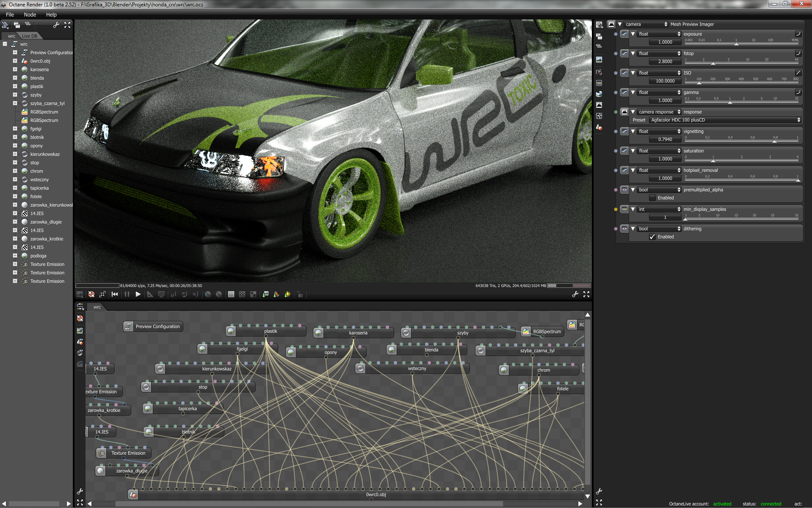Open the exposure float type dropdown
Viewport: 812px width, 508px height.
point(659,34)
